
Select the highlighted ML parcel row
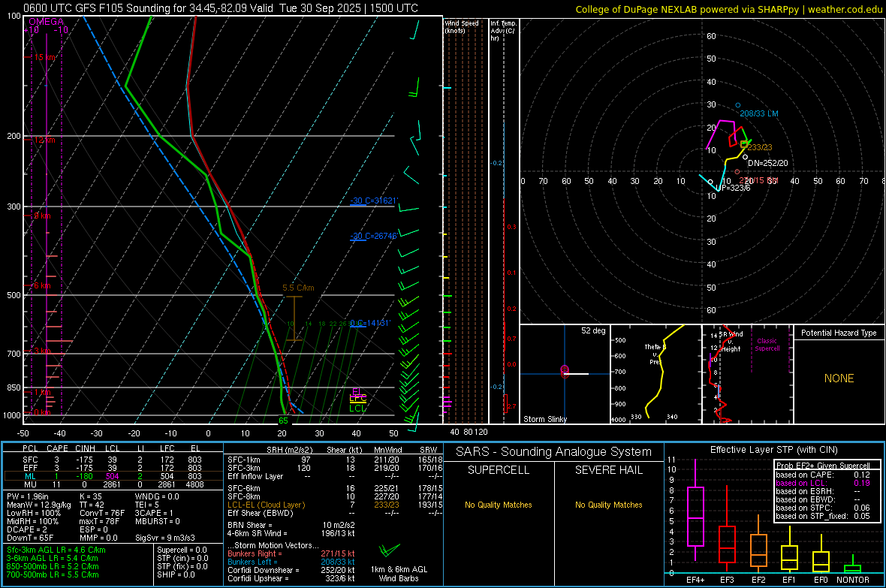click(x=113, y=477)
